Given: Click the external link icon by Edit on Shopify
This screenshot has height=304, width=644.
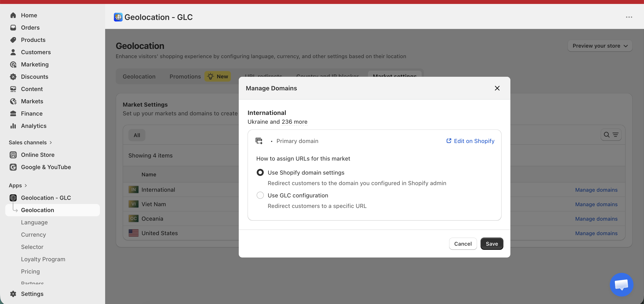Looking at the screenshot, I should point(449,141).
